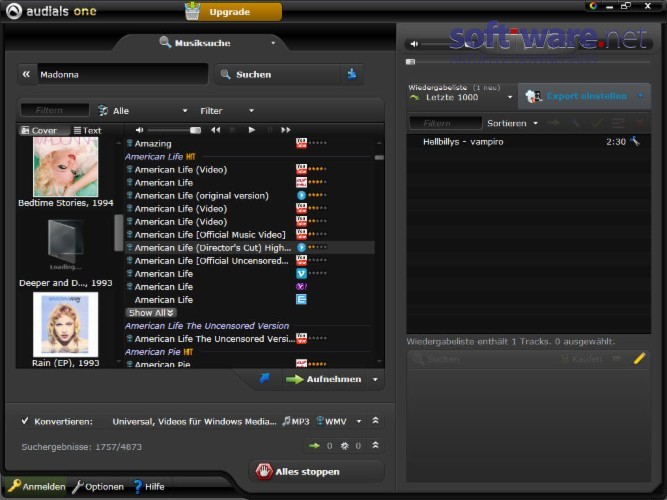Click the green arrow queue counter icon
This screenshot has width=667, height=500.
click(x=314, y=446)
